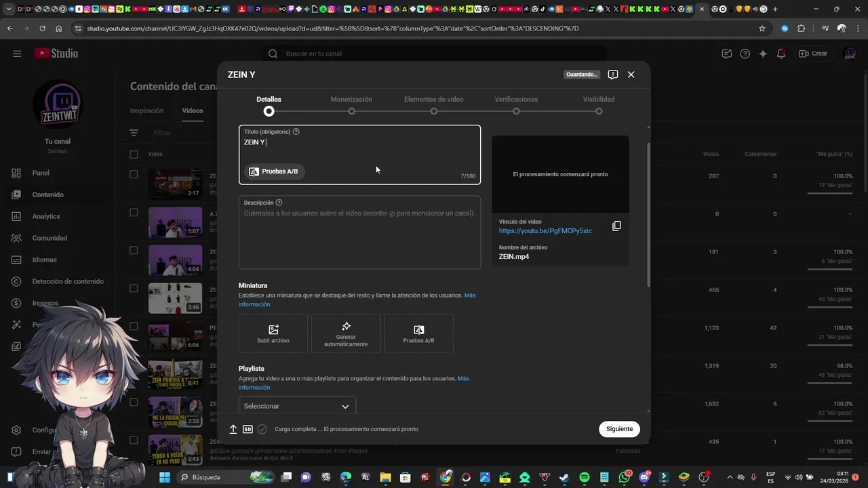This screenshot has height=488, width=868.
Task: Click into the Descripción text area
Action: [x=359, y=232]
